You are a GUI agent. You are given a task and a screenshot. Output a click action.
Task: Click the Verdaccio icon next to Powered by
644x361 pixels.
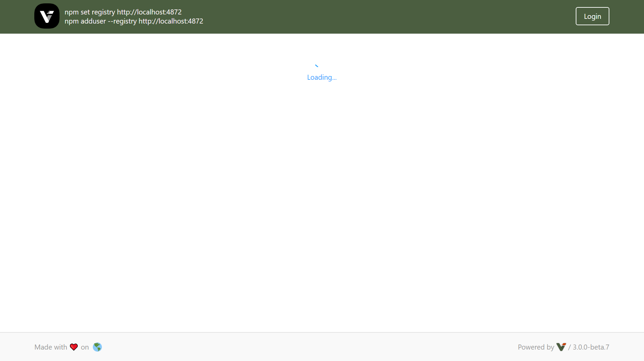(x=561, y=347)
